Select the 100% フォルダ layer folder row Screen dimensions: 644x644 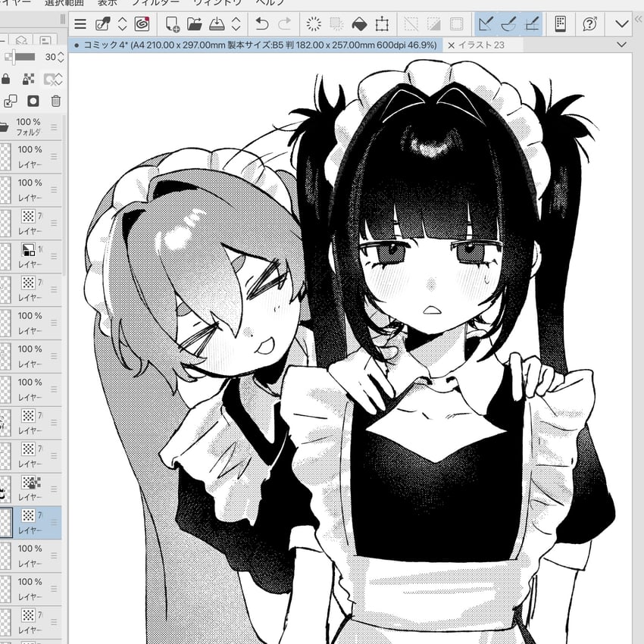31,127
